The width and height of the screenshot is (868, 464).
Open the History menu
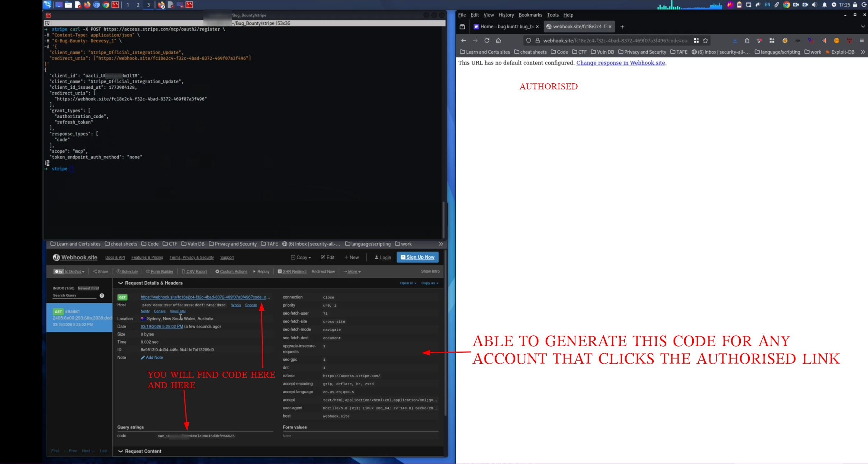506,15
